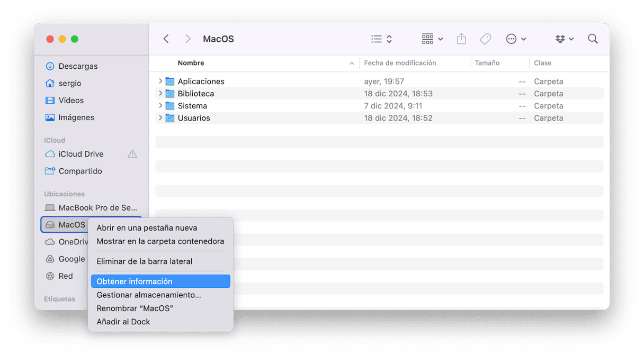Expand the Biblioteca folder

(x=160, y=93)
